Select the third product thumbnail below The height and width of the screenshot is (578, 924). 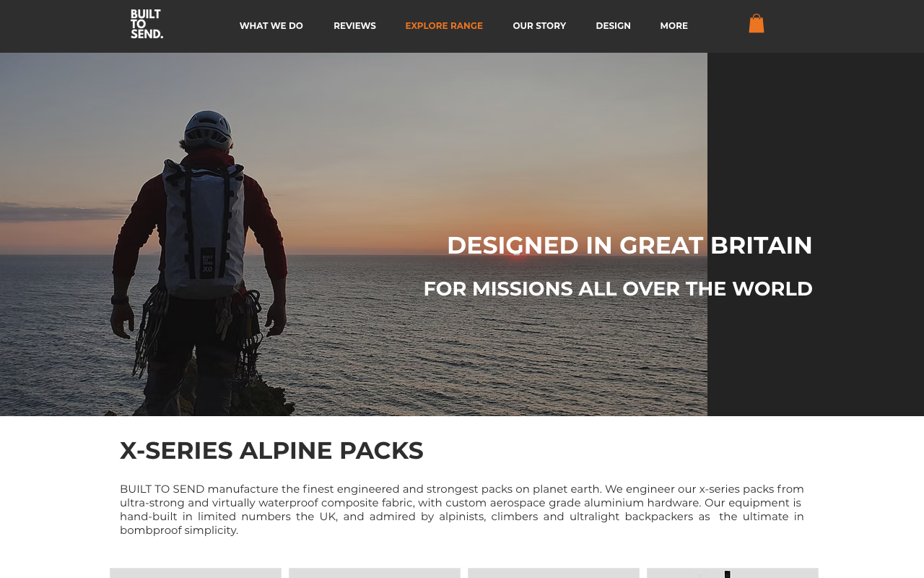[x=554, y=573]
